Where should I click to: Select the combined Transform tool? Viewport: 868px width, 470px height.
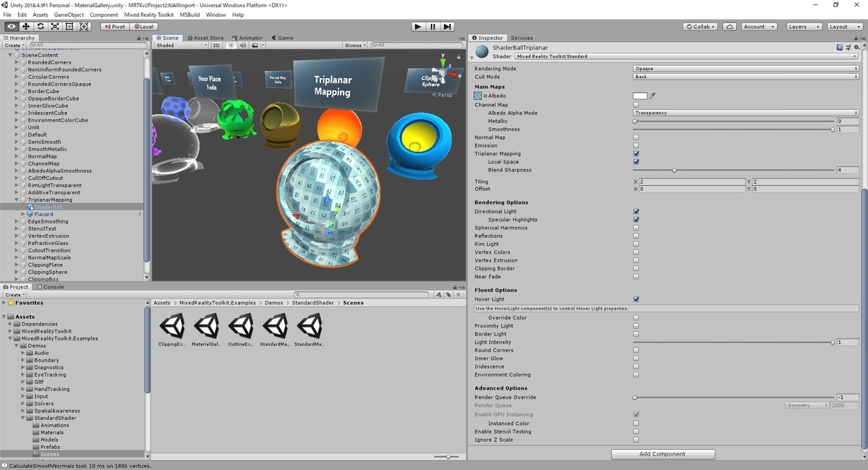84,26
